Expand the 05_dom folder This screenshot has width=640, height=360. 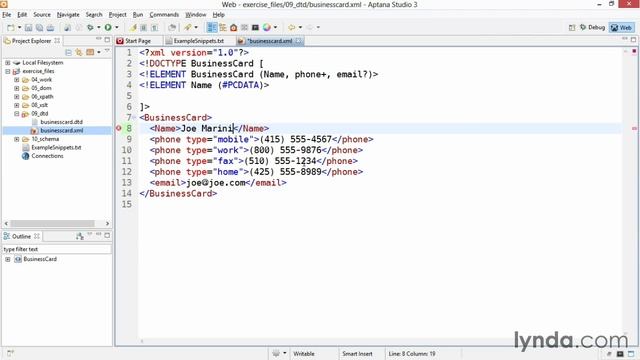17,88
